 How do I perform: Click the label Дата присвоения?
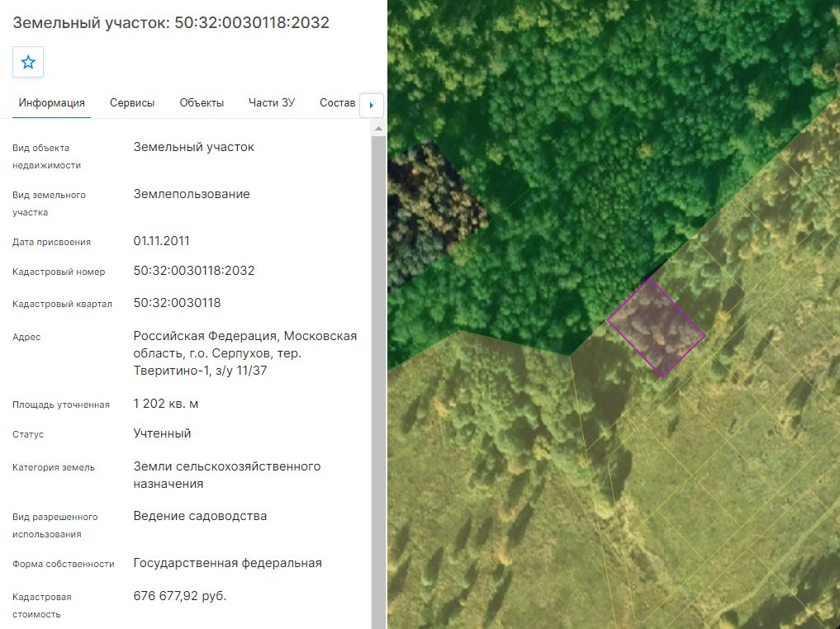[x=51, y=242]
